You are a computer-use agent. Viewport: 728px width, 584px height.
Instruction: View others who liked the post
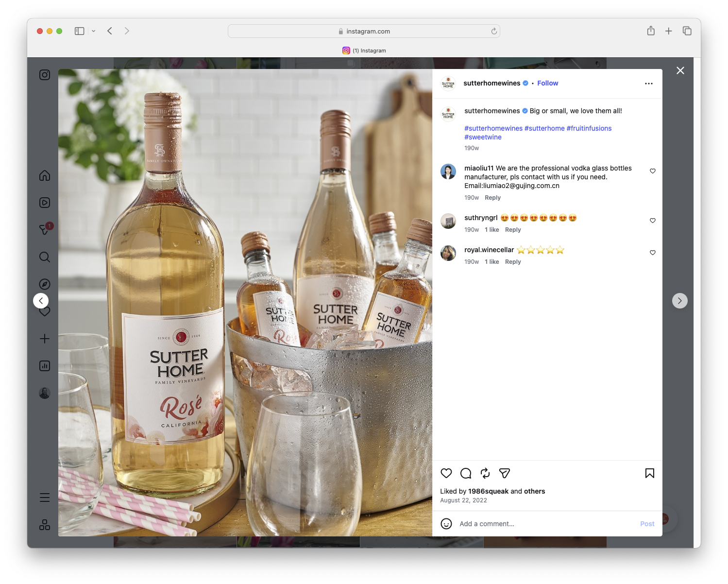[x=534, y=491]
